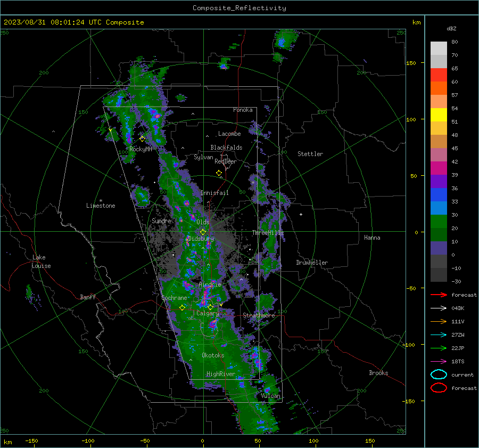Image resolution: width=479 pixels, height=448 pixels.
Task: Click the light gray 80–70 dBZ swatch
Action: pos(439,48)
